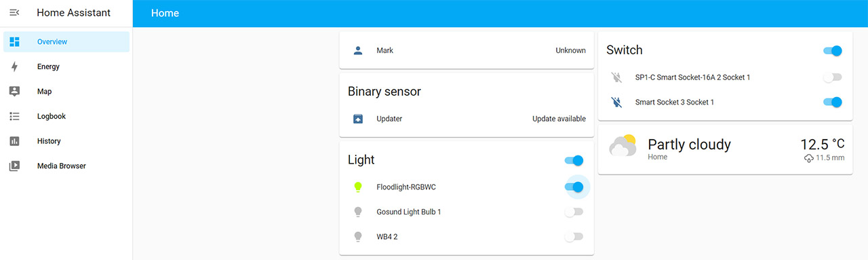Click the Smart Socket 3 plug icon
Viewport: 868px width, 260px height.
tap(616, 102)
